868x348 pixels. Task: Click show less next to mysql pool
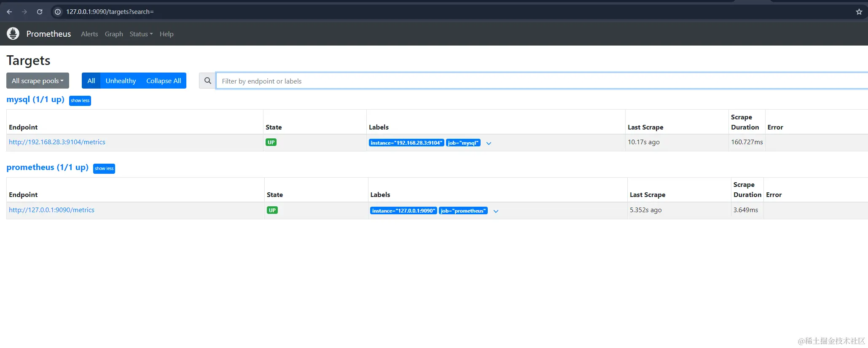(x=80, y=100)
